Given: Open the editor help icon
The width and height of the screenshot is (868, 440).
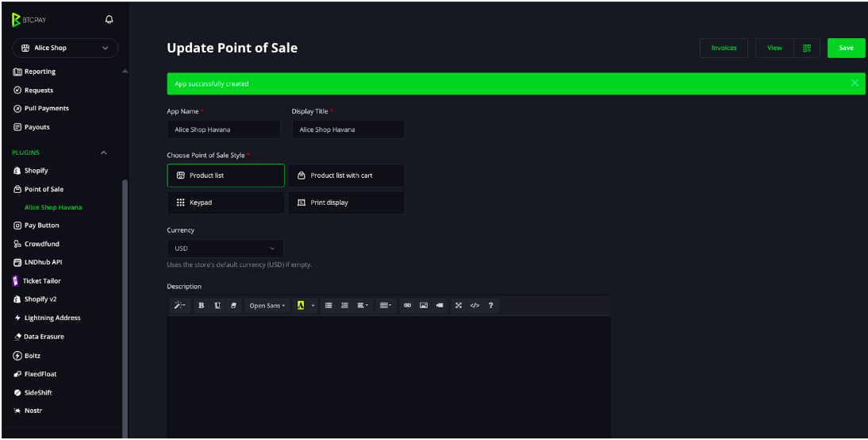Looking at the screenshot, I should (x=490, y=305).
